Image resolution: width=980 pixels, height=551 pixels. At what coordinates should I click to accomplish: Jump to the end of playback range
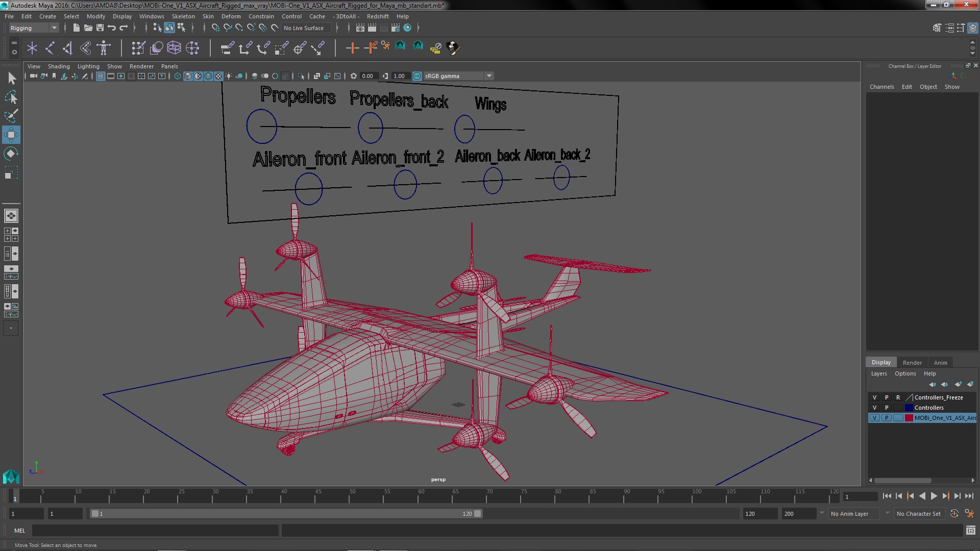pyautogui.click(x=969, y=496)
